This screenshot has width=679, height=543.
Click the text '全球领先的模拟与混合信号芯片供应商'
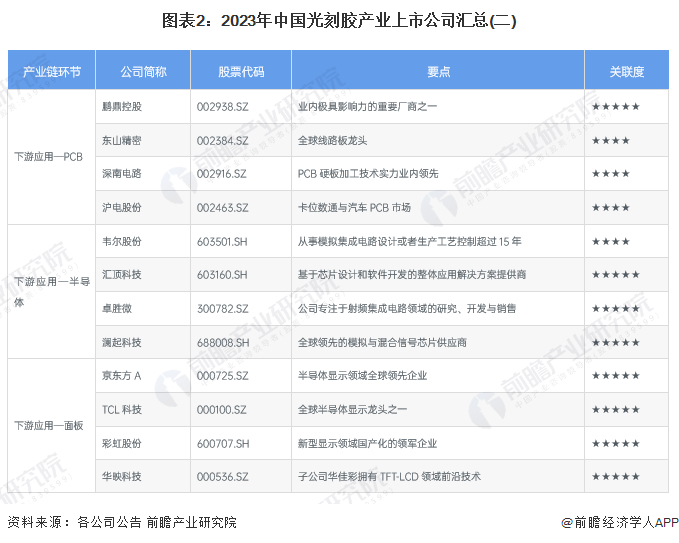pyautogui.click(x=382, y=342)
